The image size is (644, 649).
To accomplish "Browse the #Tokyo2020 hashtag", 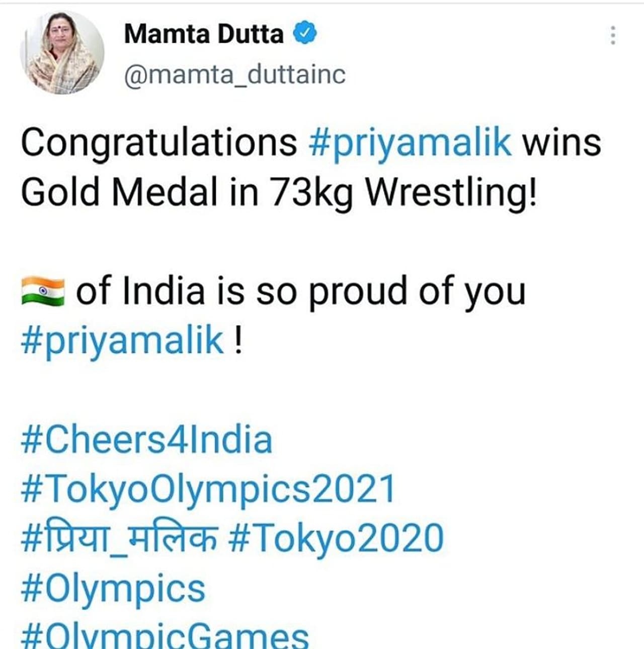I will point(336,538).
